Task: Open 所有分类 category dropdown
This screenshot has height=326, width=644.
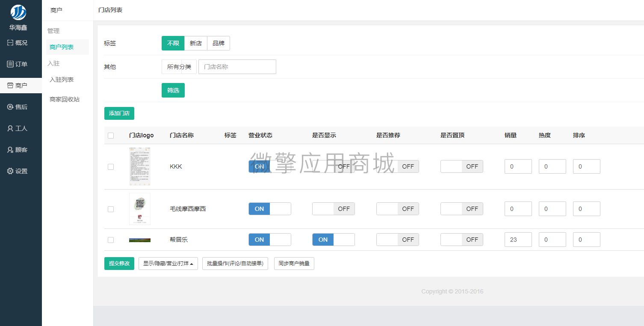Action: tap(179, 67)
